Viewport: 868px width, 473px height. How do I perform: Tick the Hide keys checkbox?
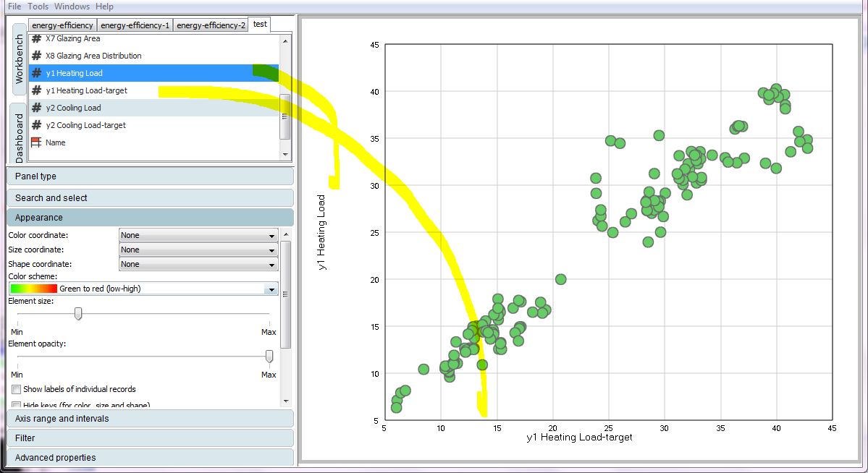pos(17,405)
